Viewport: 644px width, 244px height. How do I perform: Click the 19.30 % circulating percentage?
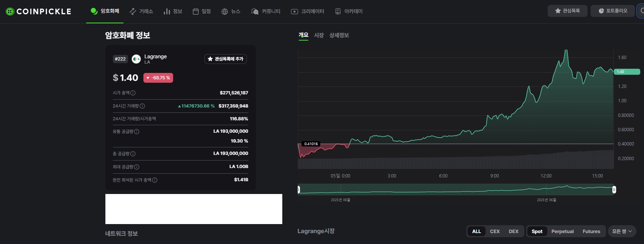pyautogui.click(x=239, y=141)
